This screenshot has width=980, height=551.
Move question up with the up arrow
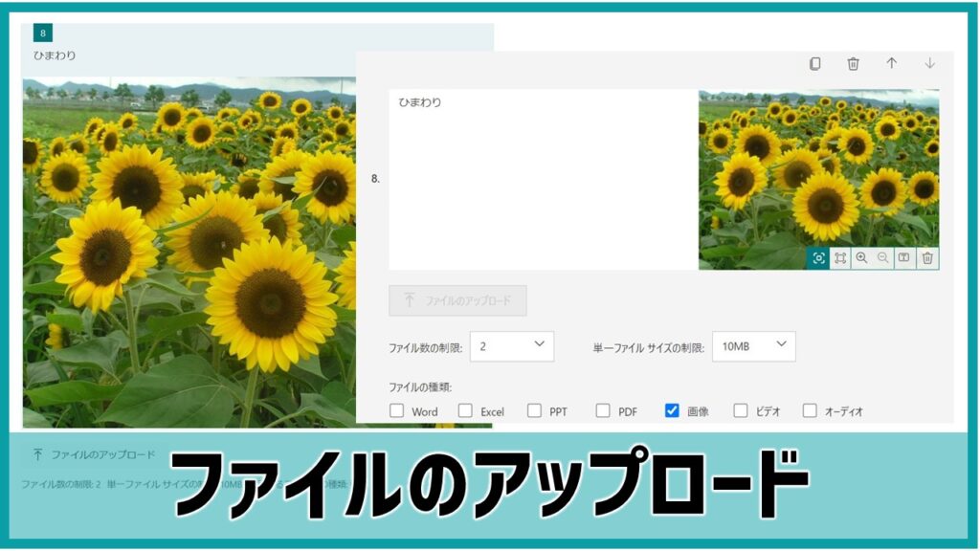[891, 63]
